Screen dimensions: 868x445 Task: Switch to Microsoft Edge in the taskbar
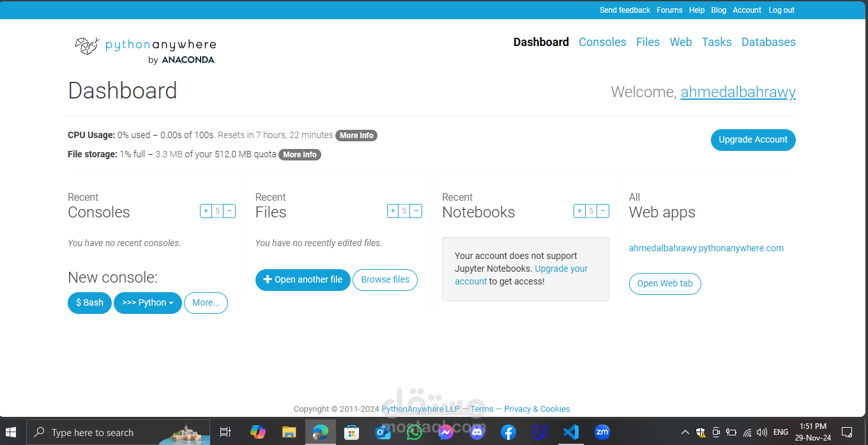pos(320,432)
